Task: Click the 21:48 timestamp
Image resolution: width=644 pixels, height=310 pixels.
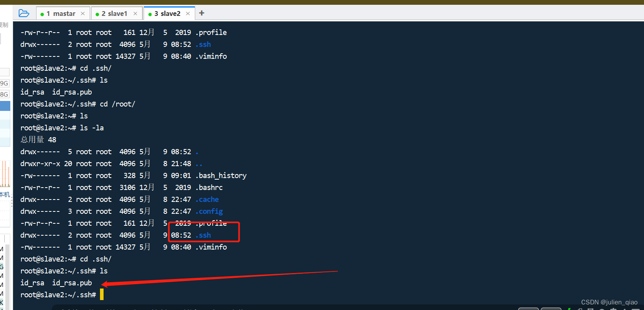Action: 181,164
